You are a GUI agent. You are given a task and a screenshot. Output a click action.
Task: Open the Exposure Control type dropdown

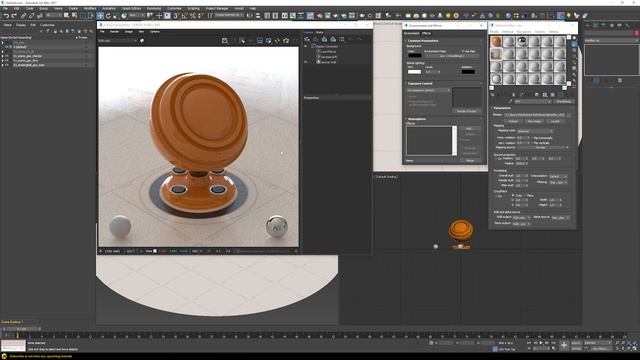point(429,90)
